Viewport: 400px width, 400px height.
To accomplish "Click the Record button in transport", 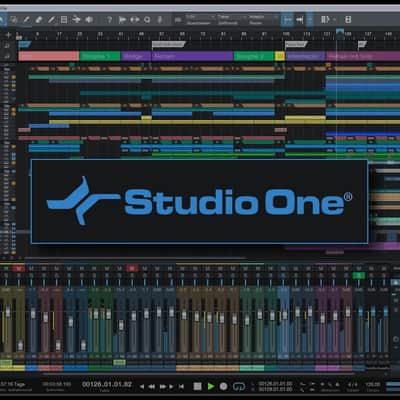I will 224,386.
